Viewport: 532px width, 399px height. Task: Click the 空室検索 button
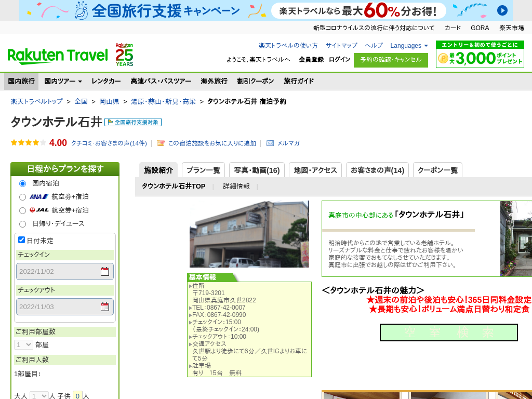click(x=449, y=332)
